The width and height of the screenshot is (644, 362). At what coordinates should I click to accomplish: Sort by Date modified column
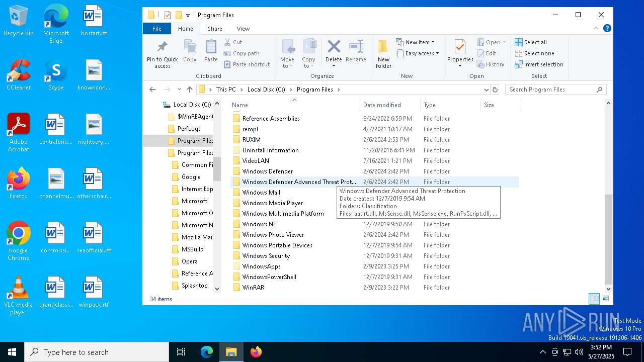(x=390, y=105)
